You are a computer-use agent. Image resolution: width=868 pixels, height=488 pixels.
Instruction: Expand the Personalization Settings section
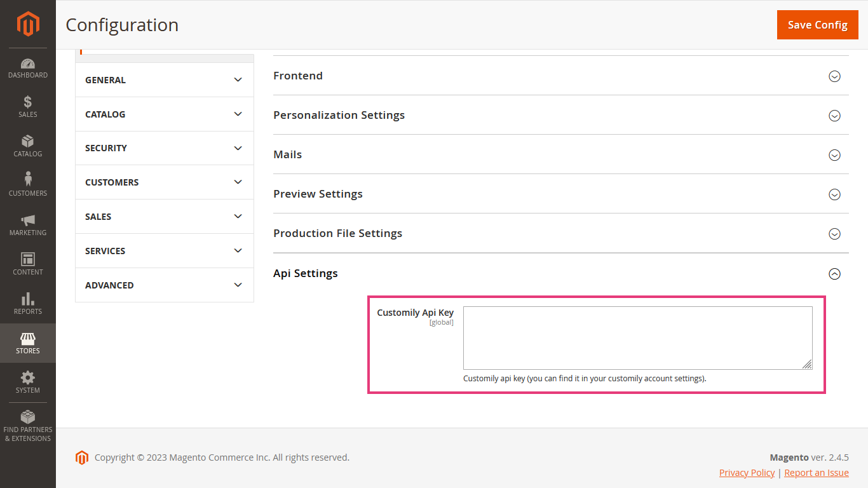(834, 116)
